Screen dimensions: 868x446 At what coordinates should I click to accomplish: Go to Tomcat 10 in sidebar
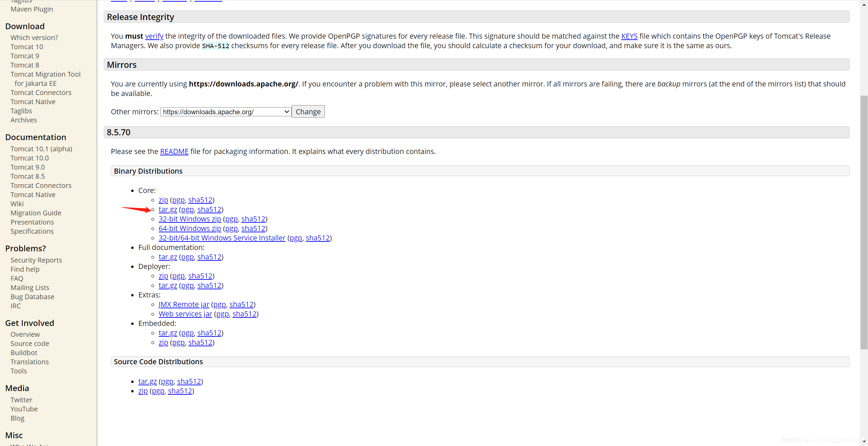[x=27, y=47]
